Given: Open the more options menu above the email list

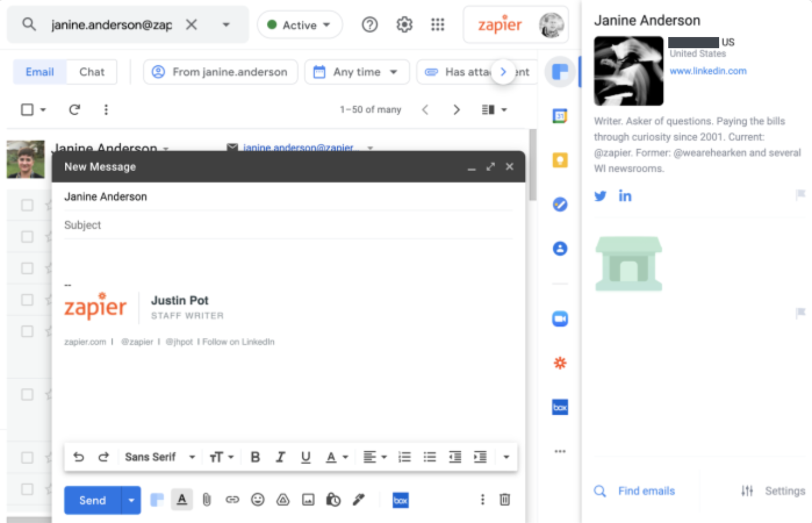Looking at the screenshot, I should pyautogui.click(x=106, y=109).
